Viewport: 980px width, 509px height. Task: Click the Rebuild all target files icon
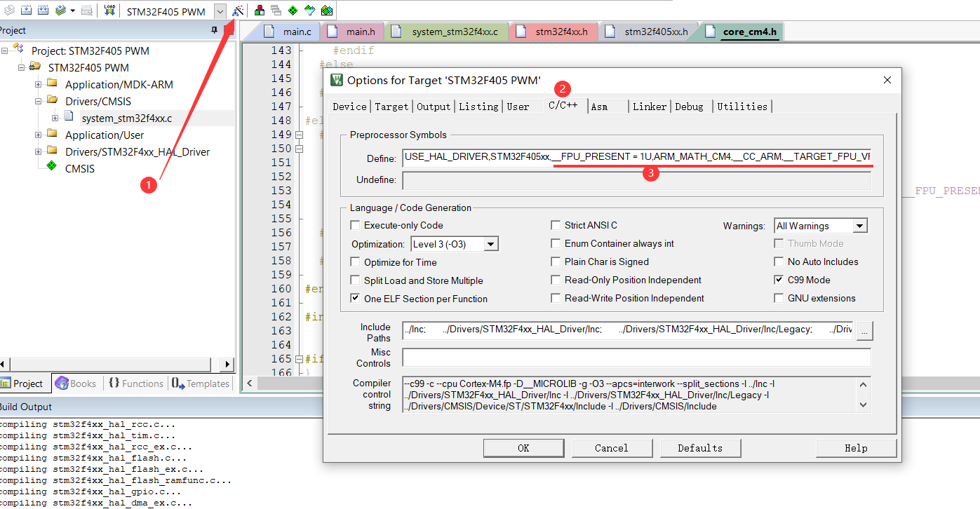(x=43, y=10)
